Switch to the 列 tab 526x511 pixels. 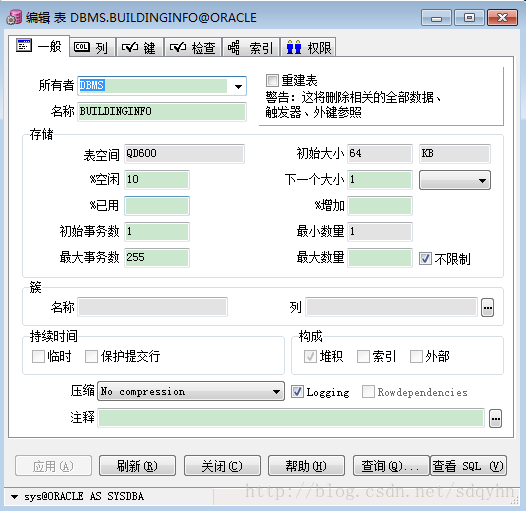93,47
